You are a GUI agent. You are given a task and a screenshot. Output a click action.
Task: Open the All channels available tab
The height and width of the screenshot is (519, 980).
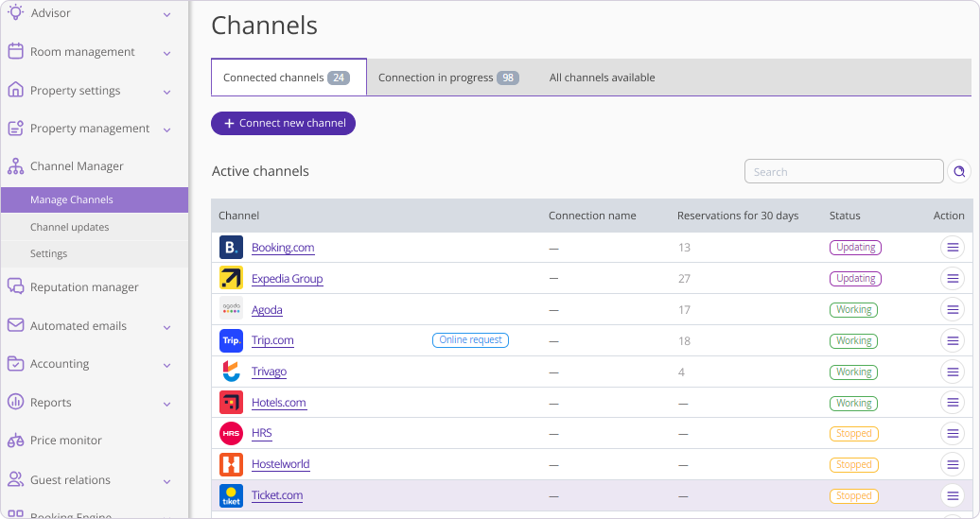click(602, 78)
